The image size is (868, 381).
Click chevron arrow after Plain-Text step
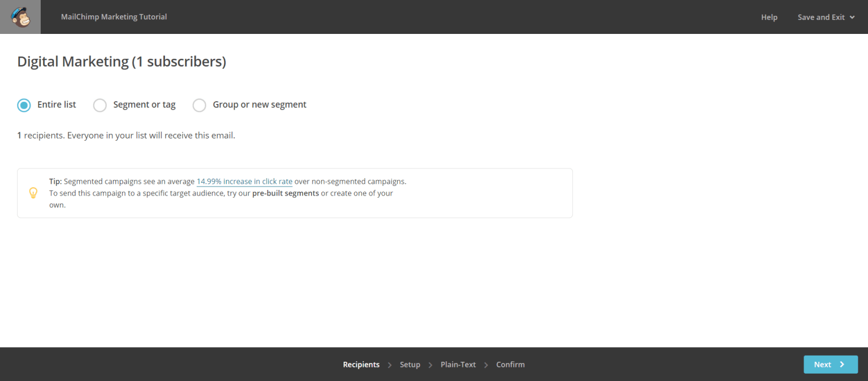486,365
